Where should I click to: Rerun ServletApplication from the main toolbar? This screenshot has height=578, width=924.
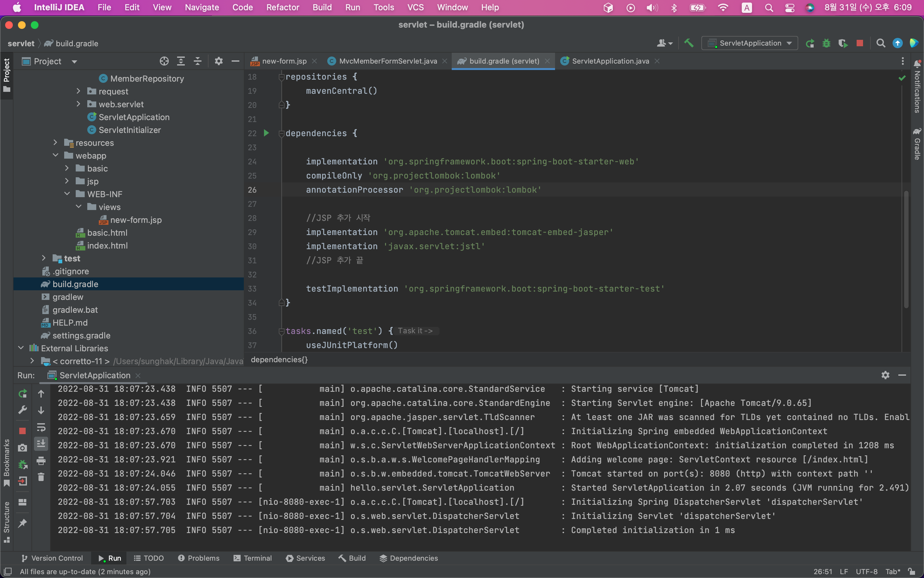point(809,43)
